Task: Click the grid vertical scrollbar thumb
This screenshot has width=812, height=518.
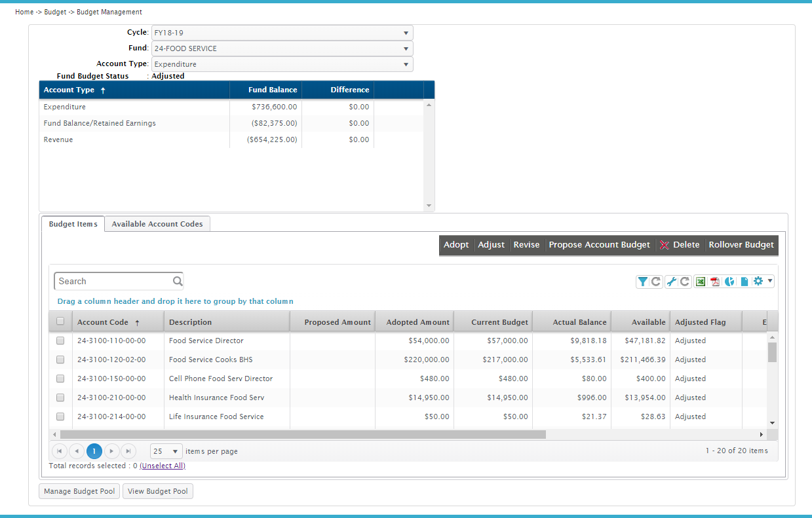Action: [x=772, y=352]
